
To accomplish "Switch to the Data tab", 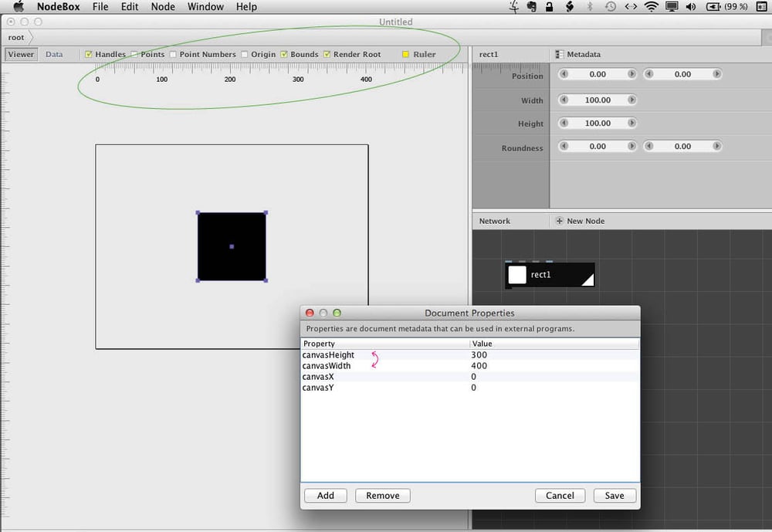I will pyautogui.click(x=54, y=55).
